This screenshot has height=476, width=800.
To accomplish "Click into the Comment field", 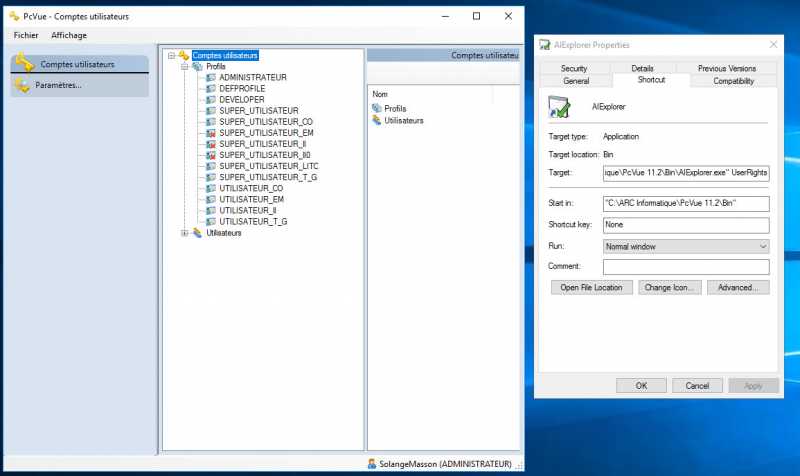I will coord(686,267).
